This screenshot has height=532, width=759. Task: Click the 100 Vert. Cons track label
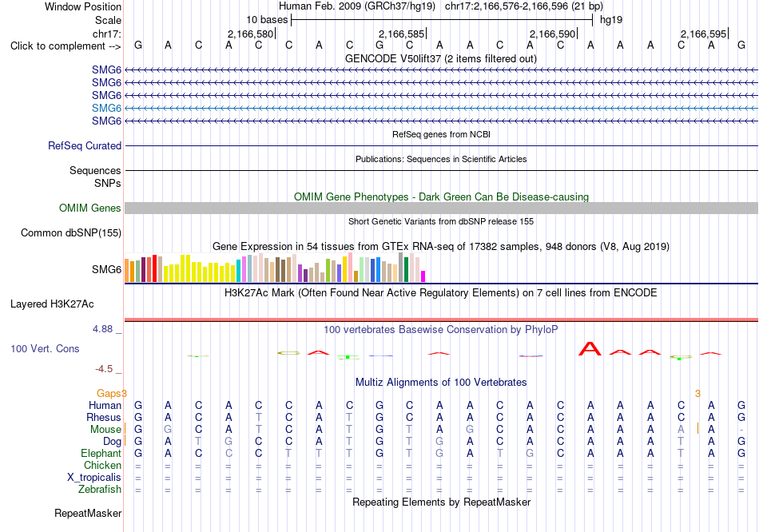pyautogui.click(x=45, y=348)
